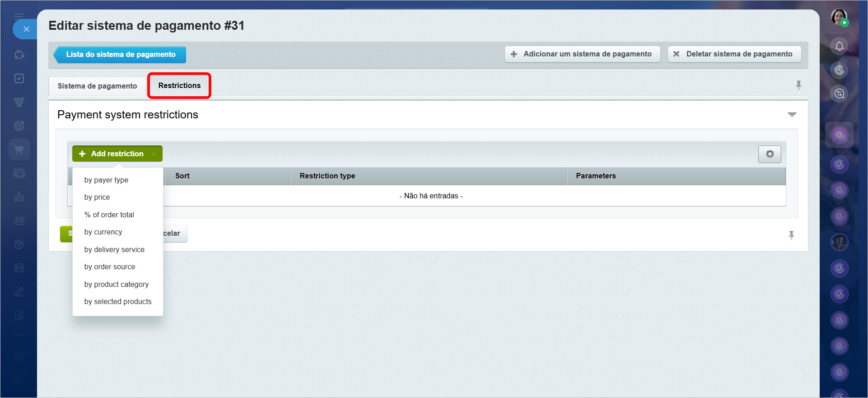This screenshot has height=398, width=868.
Task: Switch to Sistema de pagamento tab
Action: point(97,86)
